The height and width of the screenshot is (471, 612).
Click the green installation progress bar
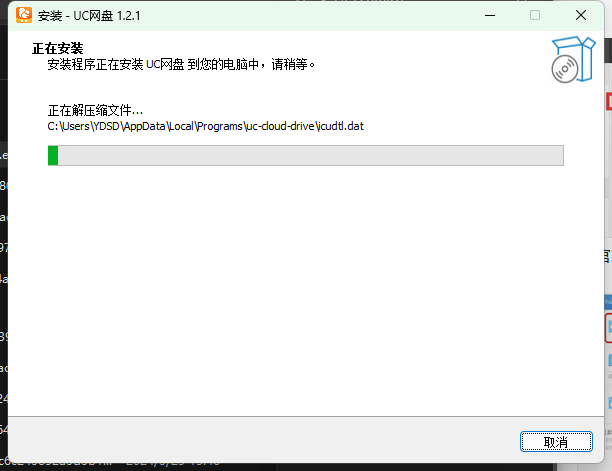pos(306,155)
